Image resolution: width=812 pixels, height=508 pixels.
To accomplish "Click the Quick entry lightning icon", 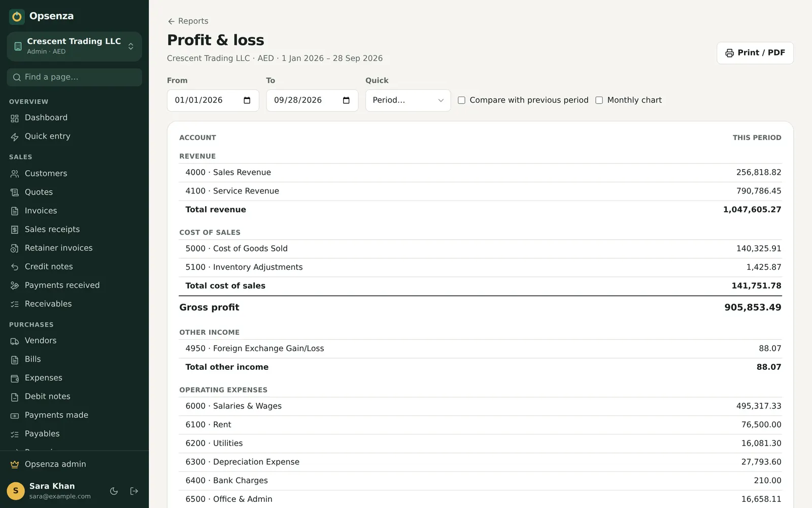I will pyautogui.click(x=15, y=137).
